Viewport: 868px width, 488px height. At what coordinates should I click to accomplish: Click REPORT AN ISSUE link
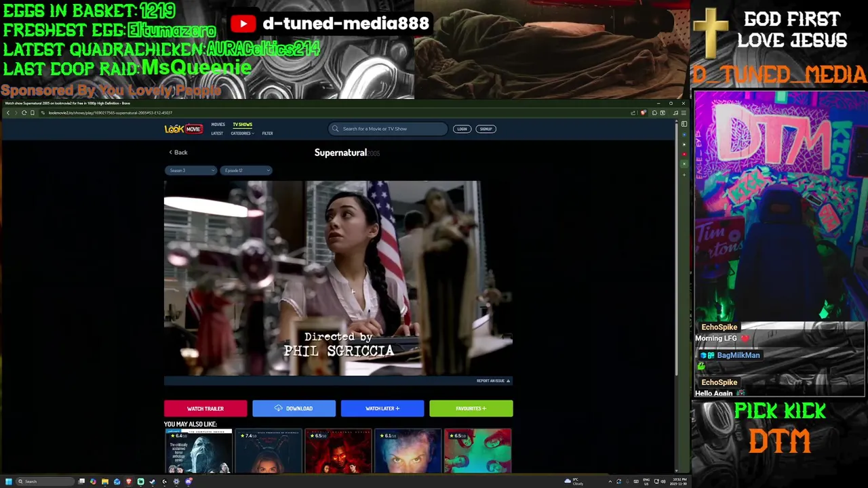coord(493,381)
